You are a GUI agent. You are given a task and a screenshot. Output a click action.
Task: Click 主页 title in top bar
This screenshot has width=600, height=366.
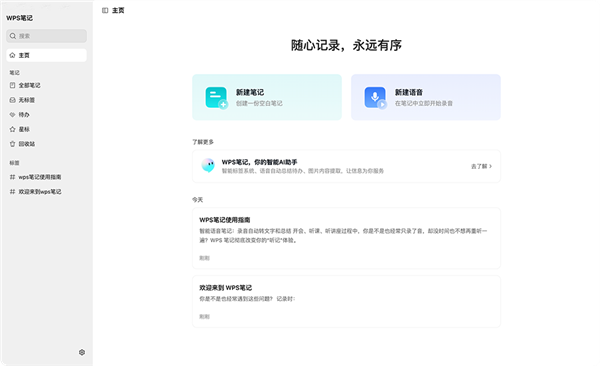click(118, 10)
